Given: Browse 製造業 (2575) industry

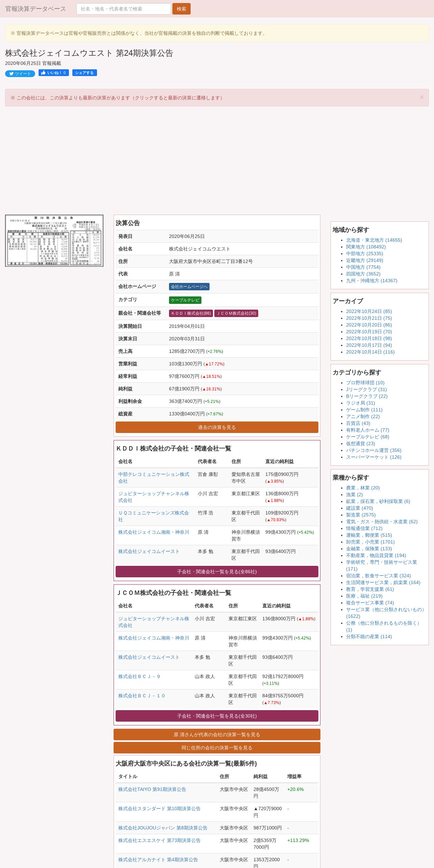Looking at the screenshot, I should click(361, 515).
